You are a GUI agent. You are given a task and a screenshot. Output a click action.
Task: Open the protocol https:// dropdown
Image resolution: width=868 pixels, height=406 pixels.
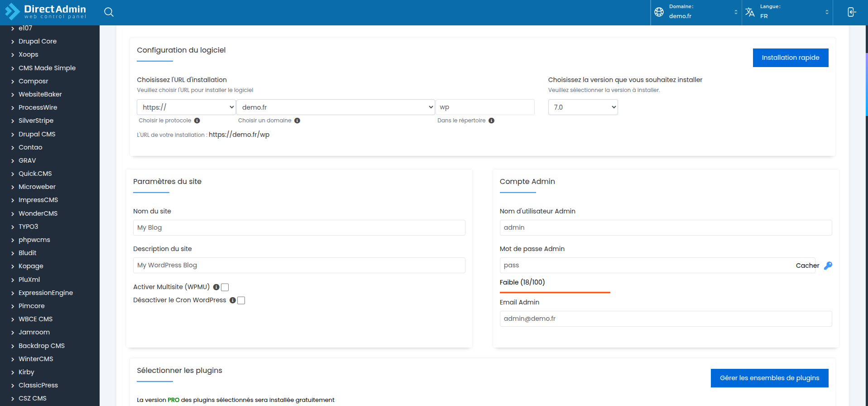(186, 107)
